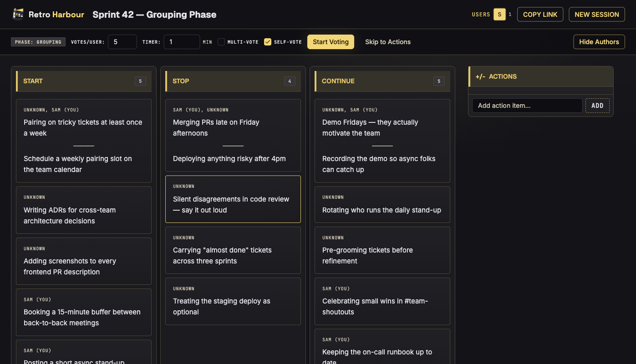Click Skip to Actions

pyautogui.click(x=388, y=42)
